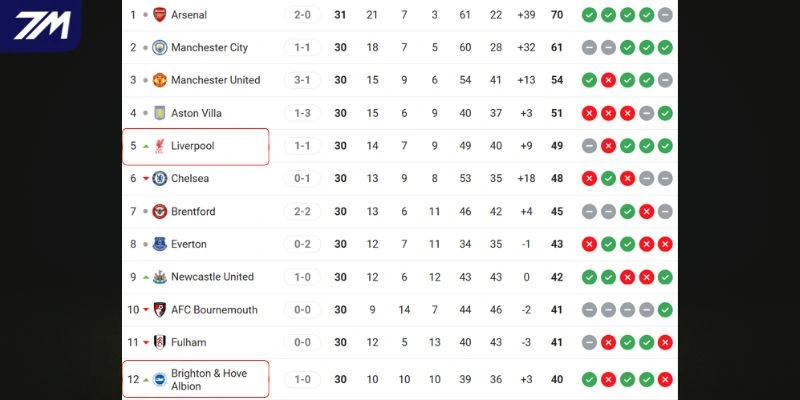
Task: Click Liverpool's green up-arrow position indicator
Action: click(145, 146)
